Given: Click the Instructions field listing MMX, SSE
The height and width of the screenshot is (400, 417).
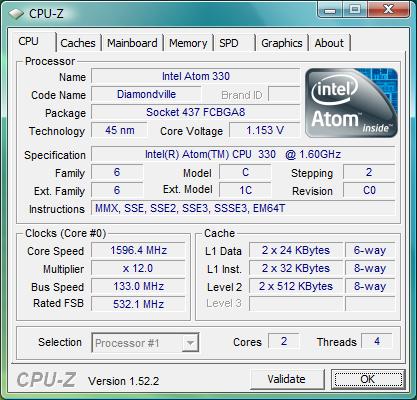Looking at the screenshot, I should point(243,208).
